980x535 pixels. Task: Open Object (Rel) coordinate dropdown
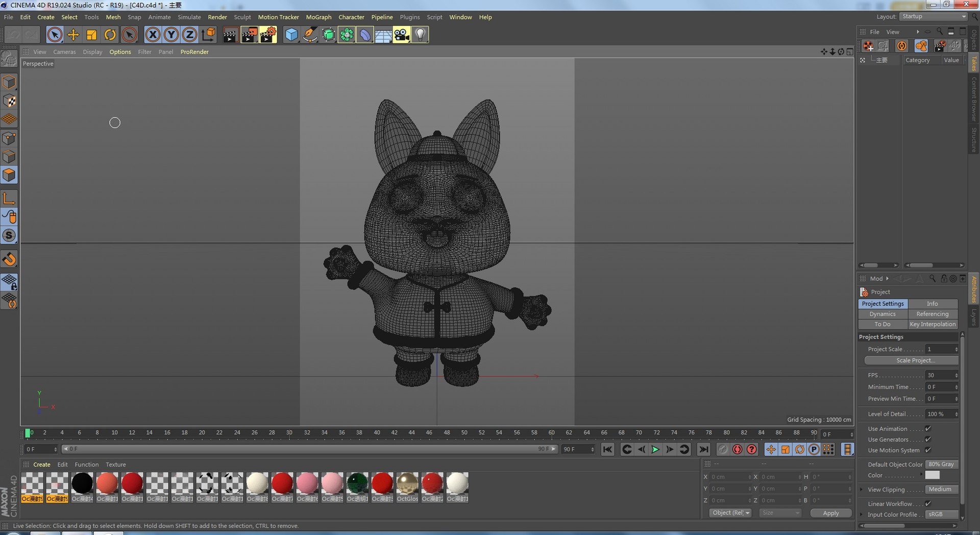pos(730,513)
